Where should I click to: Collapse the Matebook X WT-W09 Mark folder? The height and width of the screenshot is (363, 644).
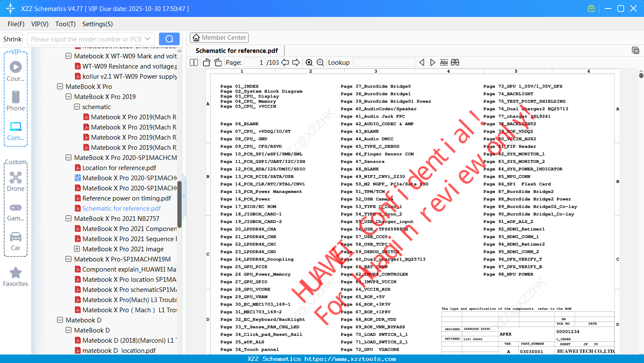click(x=69, y=56)
